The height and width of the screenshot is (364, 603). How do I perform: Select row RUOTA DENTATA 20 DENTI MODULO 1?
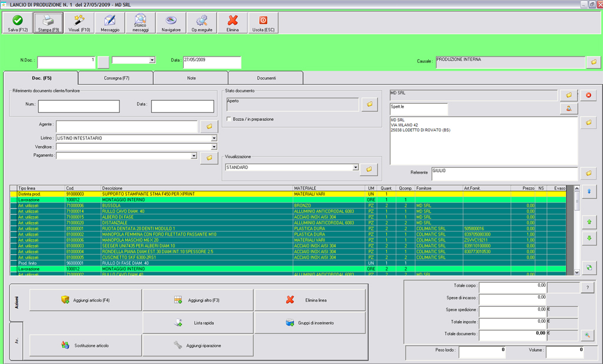288,229
